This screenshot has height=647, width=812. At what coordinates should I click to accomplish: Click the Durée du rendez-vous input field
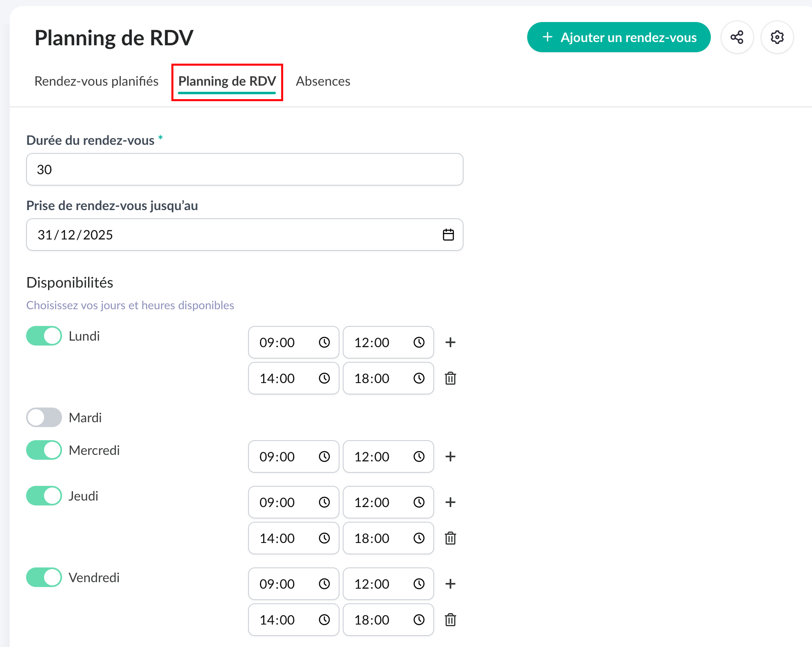[x=244, y=169]
